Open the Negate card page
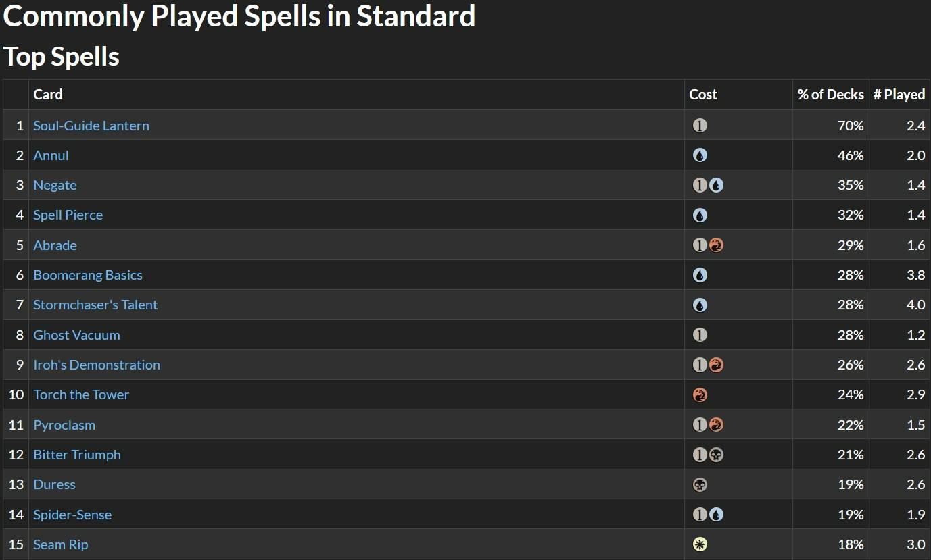 tap(55, 184)
